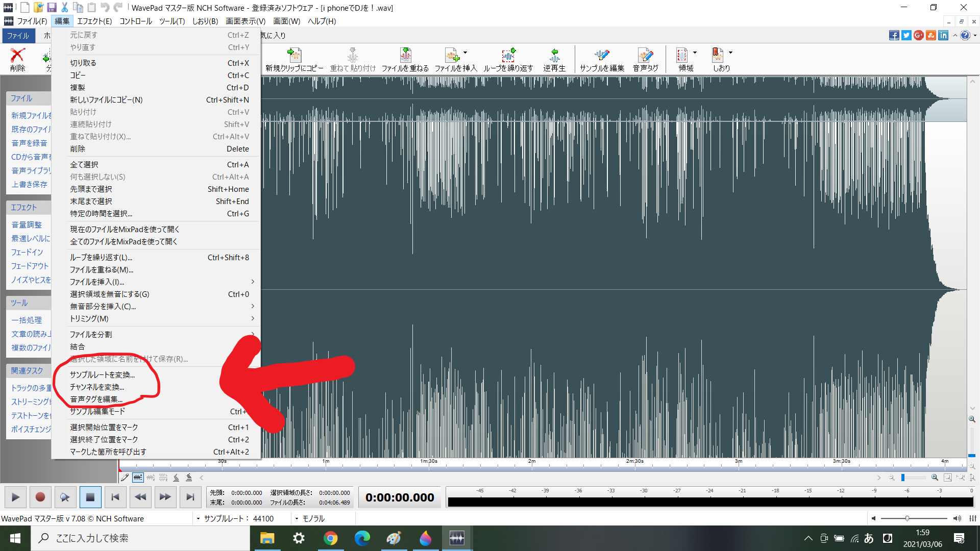
Task: Click the Edit Sample toolbar icon
Action: coord(602,59)
